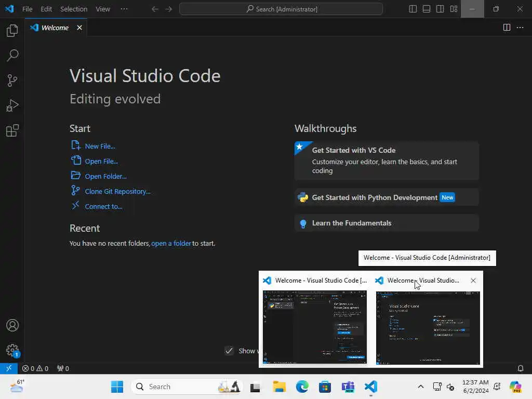
Task: Click the VS Code taskbar icon
Action: coord(371,387)
